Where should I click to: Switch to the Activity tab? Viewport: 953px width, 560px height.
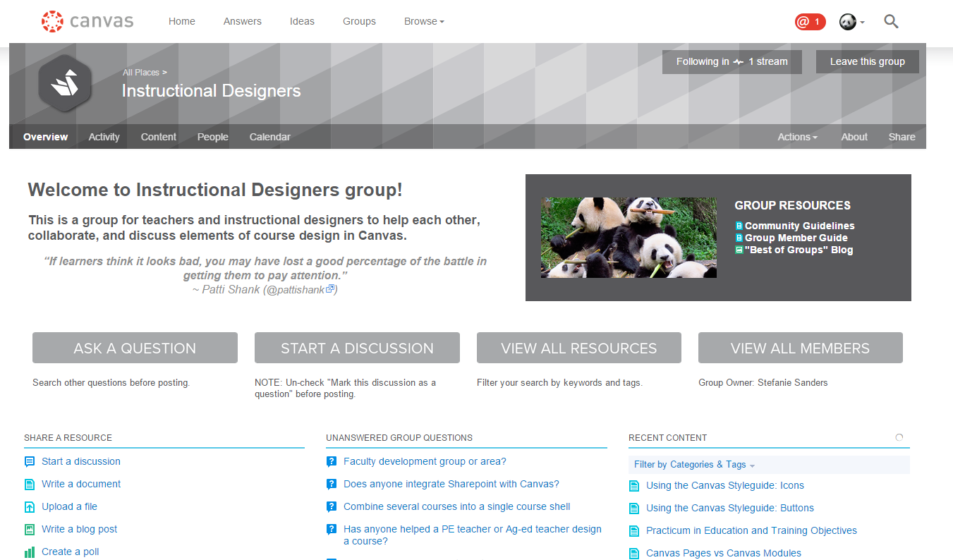coord(104,137)
